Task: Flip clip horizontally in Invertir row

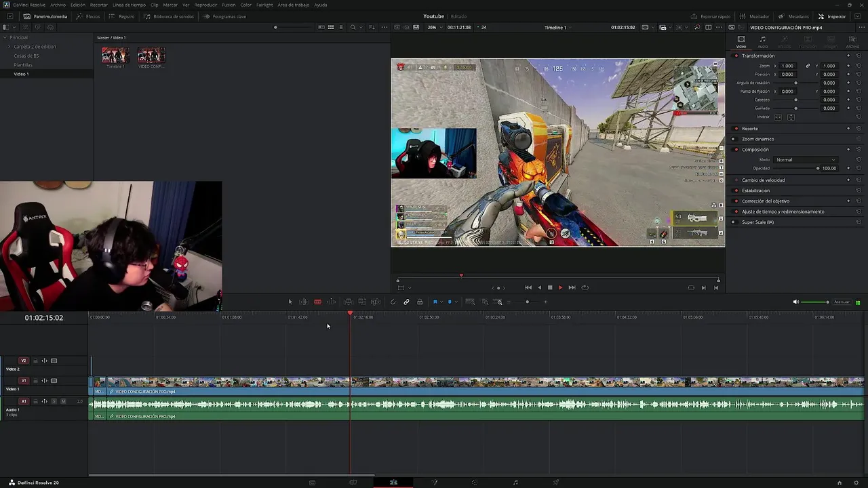Action: (778, 117)
